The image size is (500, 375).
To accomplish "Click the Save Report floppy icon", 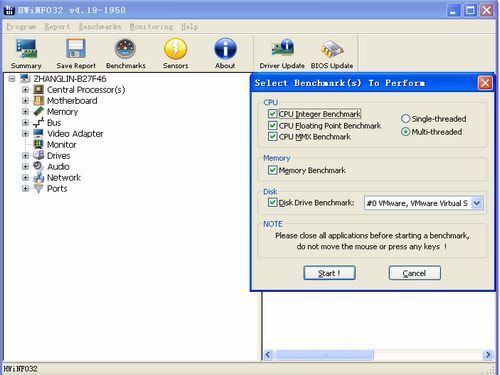I will pyautogui.click(x=76, y=48).
